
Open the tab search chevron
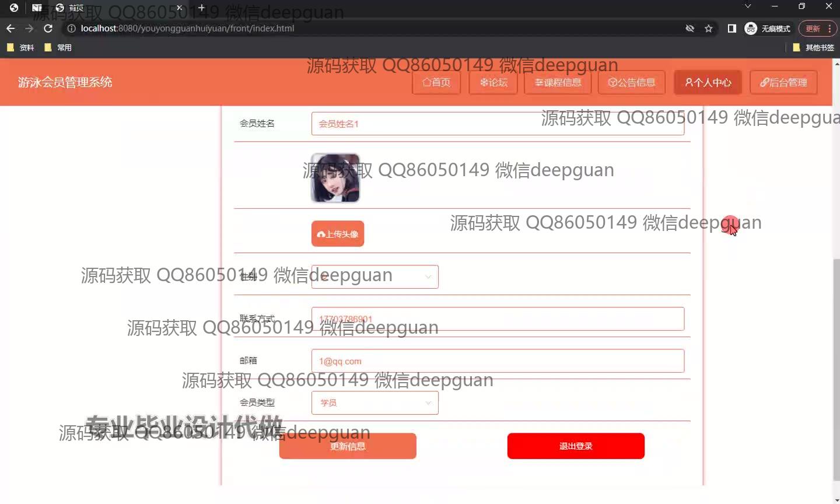748,6
